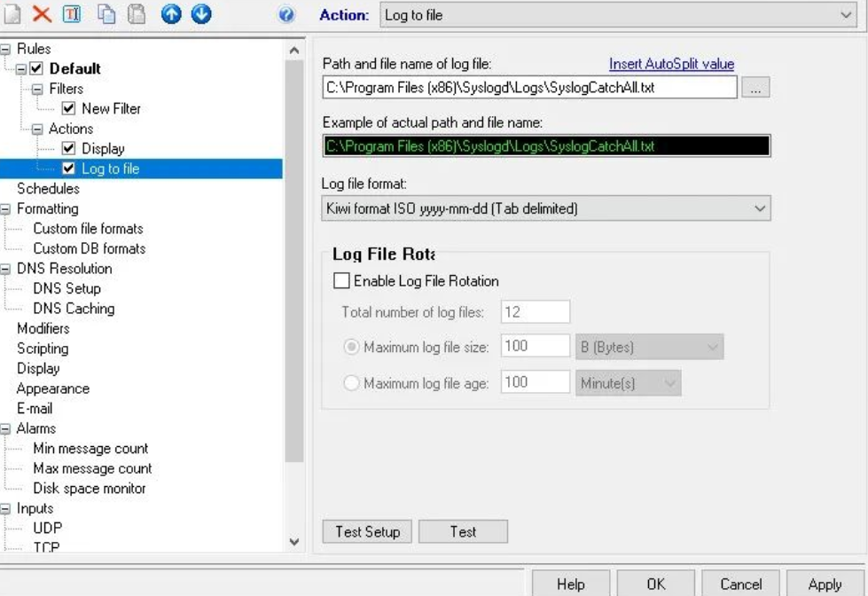Viewport: 868px width, 596px height.
Task: Click the New item toolbar icon
Action: [12, 14]
